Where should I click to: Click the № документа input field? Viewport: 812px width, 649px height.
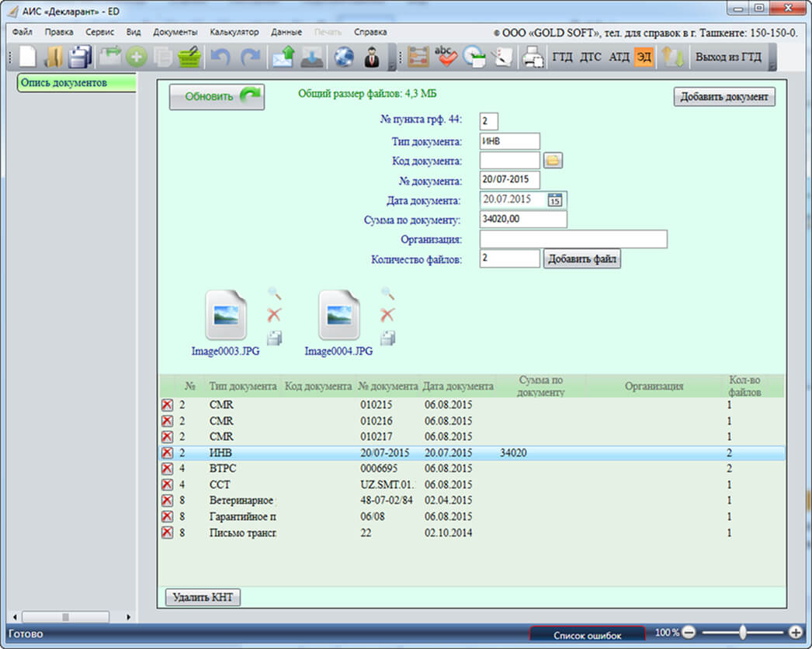tap(509, 180)
